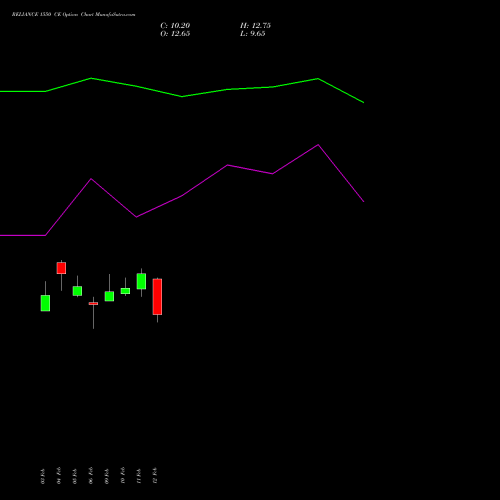Click the 10 Feb date axis label
The image size is (500, 500).
pos(122,476)
